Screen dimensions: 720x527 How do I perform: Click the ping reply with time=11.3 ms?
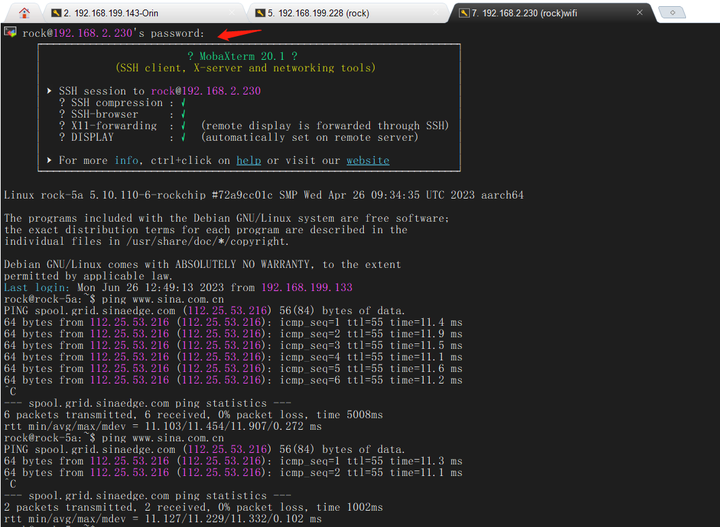pyautogui.click(x=233, y=461)
